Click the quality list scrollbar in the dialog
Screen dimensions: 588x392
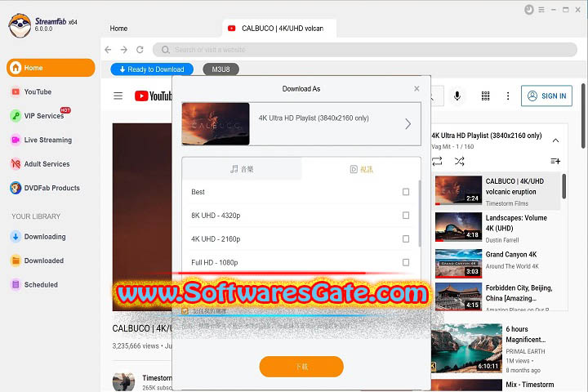pos(420,214)
